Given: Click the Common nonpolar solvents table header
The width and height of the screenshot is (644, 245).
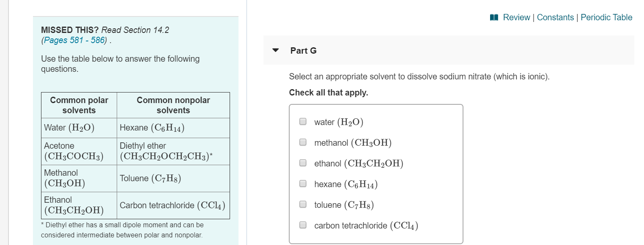Looking at the screenshot, I should 173,105.
